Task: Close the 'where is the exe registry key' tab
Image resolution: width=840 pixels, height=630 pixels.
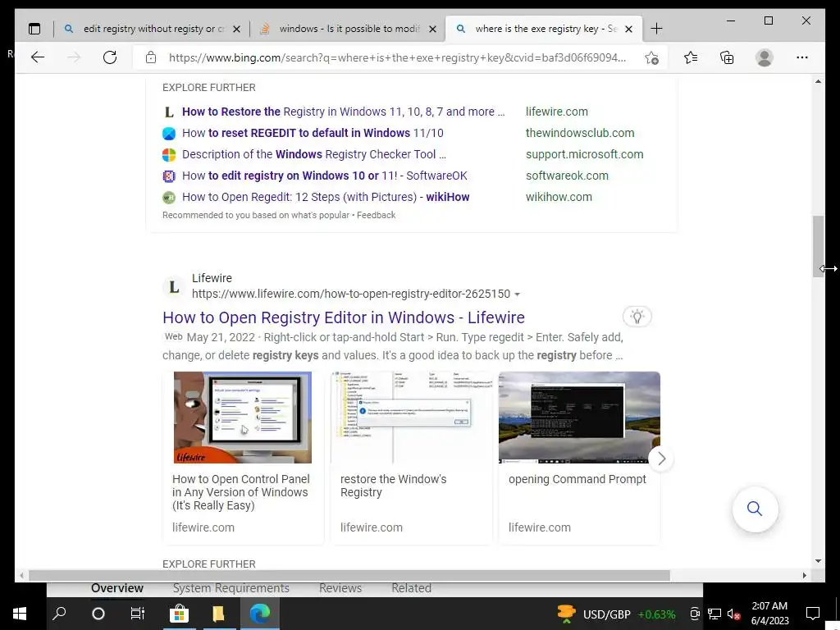Action: (x=629, y=29)
